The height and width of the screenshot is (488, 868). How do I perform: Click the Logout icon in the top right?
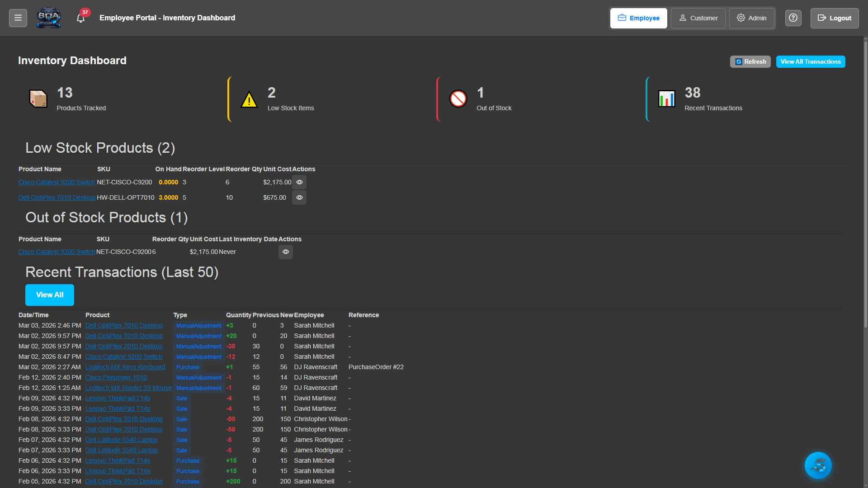(834, 18)
